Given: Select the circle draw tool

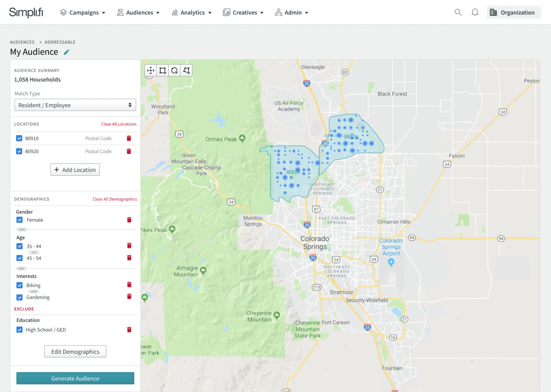Looking at the screenshot, I should [x=174, y=71].
